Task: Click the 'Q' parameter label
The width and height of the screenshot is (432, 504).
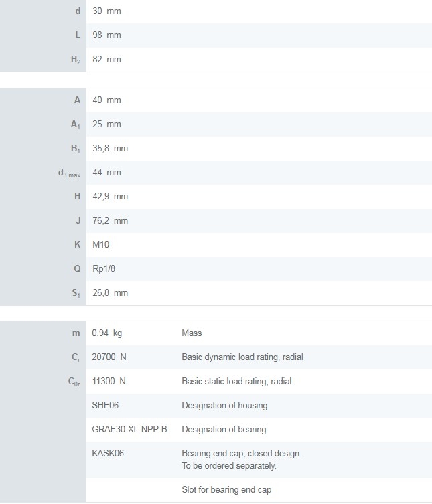Action: pos(78,269)
